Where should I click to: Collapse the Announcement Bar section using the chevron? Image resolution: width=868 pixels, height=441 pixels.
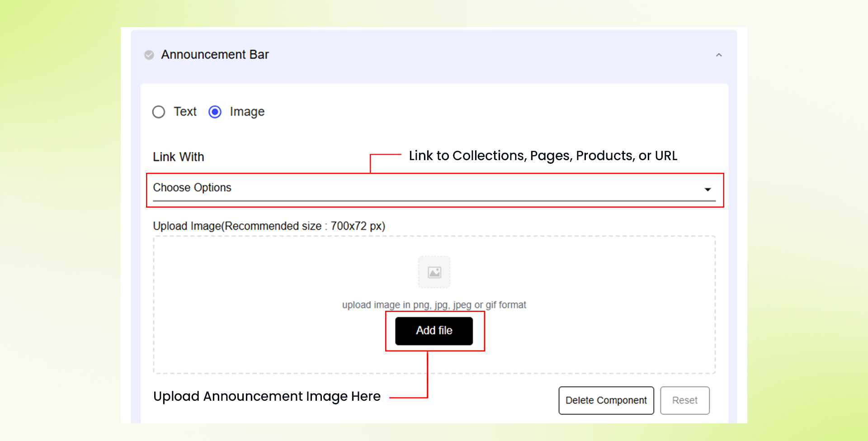coord(718,55)
